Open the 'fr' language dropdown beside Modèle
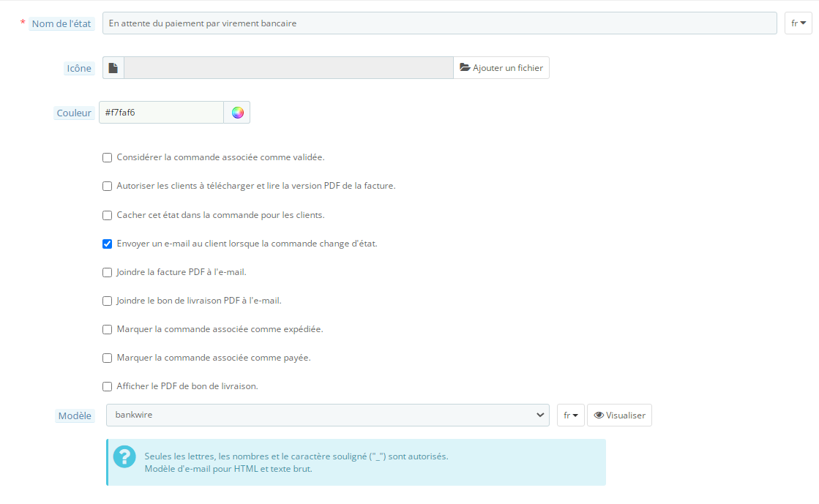Viewport: 819px width, 504px height. tap(570, 415)
